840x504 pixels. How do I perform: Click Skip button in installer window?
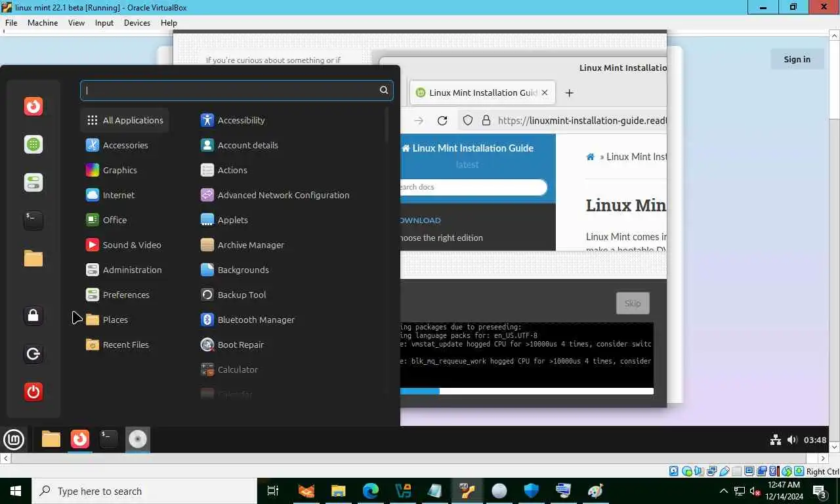click(x=633, y=303)
